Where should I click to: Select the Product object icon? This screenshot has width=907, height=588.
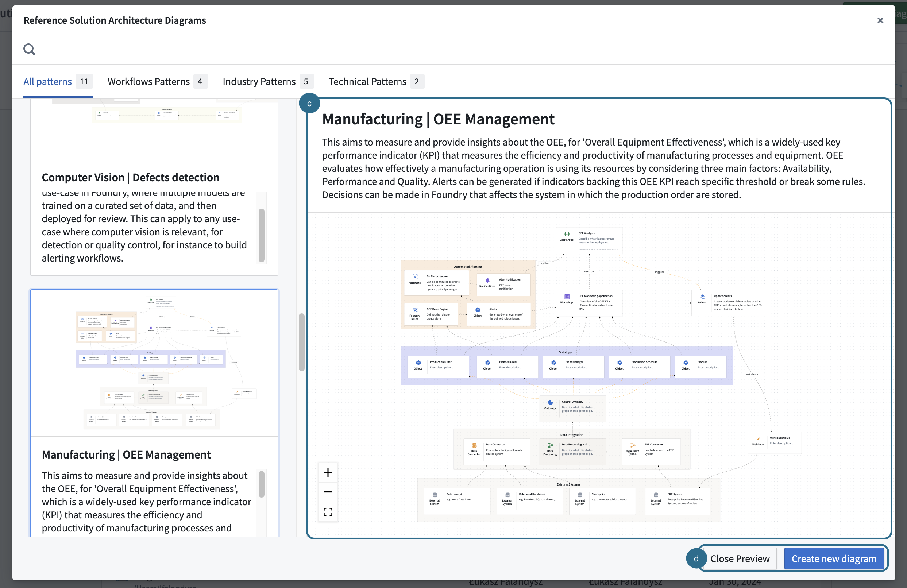(x=686, y=363)
